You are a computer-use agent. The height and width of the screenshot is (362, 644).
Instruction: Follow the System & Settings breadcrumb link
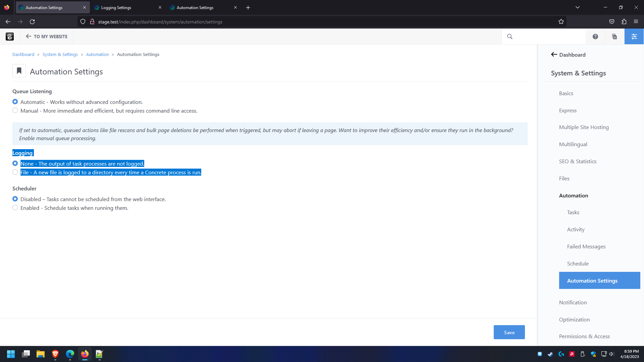click(x=60, y=54)
